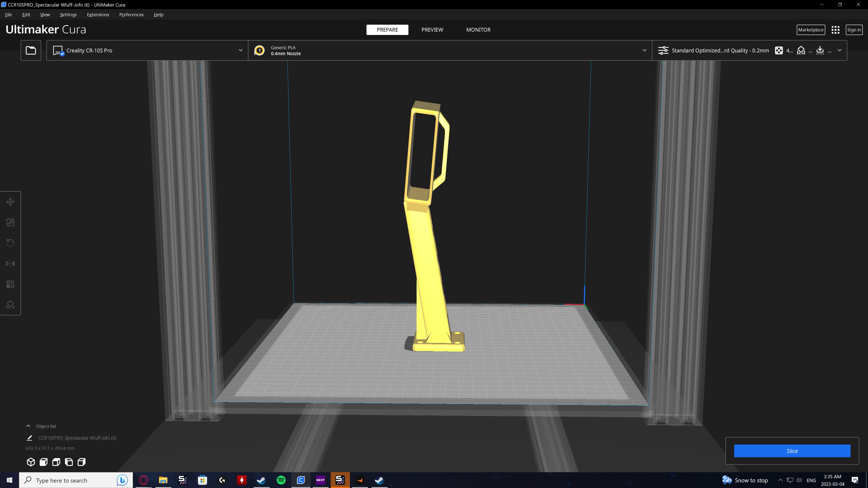This screenshot has width=868, height=488.
Task: Open Opera GX from taskbar
Action: click(144, 480)
